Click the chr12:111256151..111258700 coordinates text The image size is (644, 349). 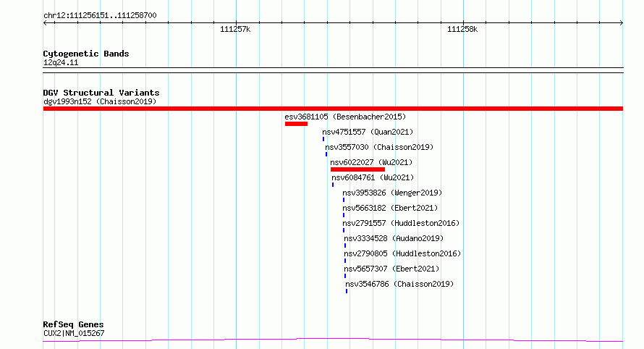100,16
